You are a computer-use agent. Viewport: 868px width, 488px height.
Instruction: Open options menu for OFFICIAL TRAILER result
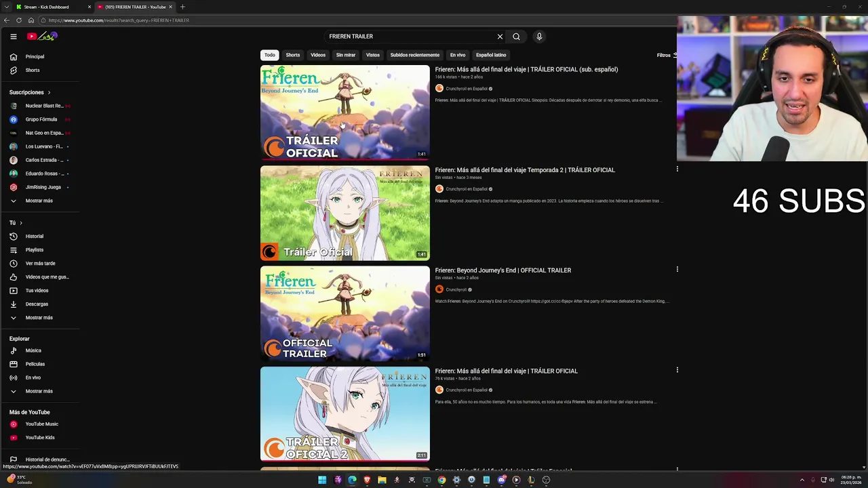[677, 269]
